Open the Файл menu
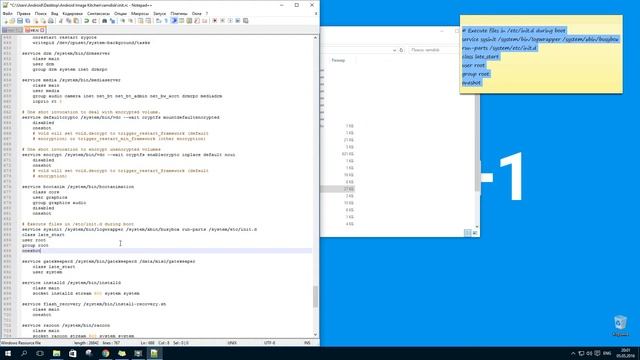640x360 pixels. pos(7,13)
